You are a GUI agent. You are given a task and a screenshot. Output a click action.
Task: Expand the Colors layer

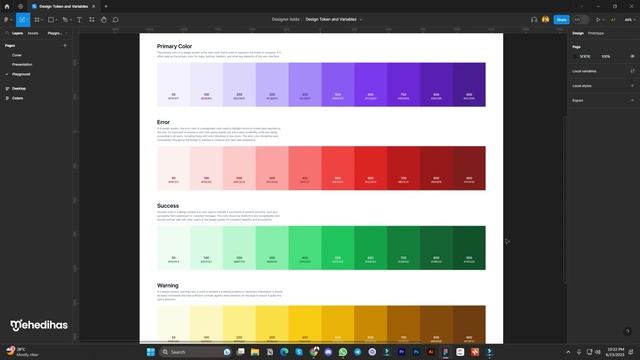tap(7, 98)
